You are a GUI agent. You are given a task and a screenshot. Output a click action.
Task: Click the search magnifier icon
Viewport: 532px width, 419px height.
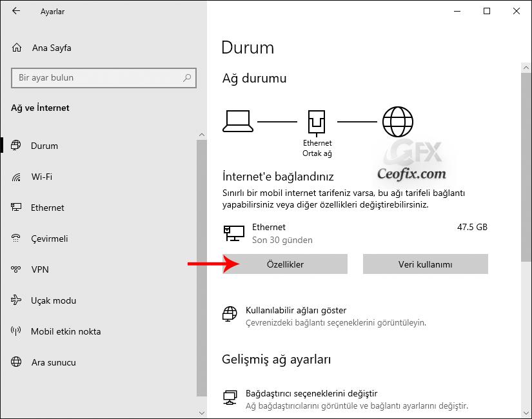click(187, 78)
